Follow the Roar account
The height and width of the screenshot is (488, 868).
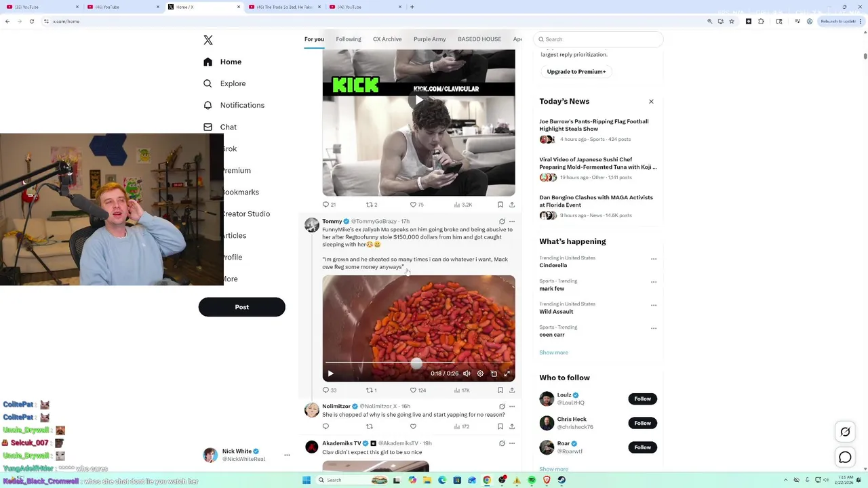click(x=642, y=447)
